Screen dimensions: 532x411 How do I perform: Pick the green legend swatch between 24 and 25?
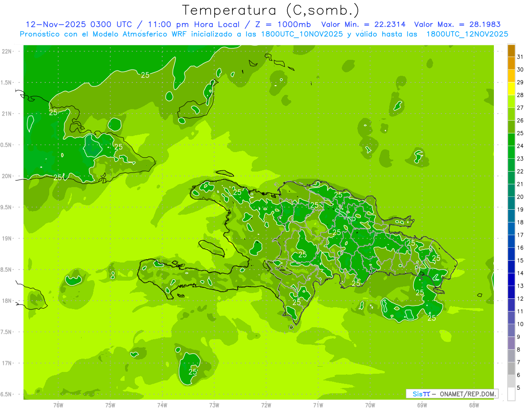click(511, 140)
